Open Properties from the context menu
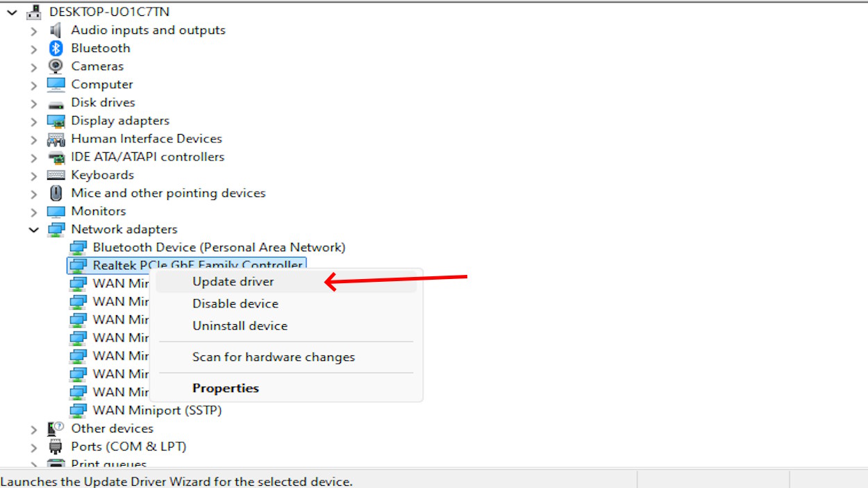Viewport: 868px width, 488px height. (x=226, y=389)
